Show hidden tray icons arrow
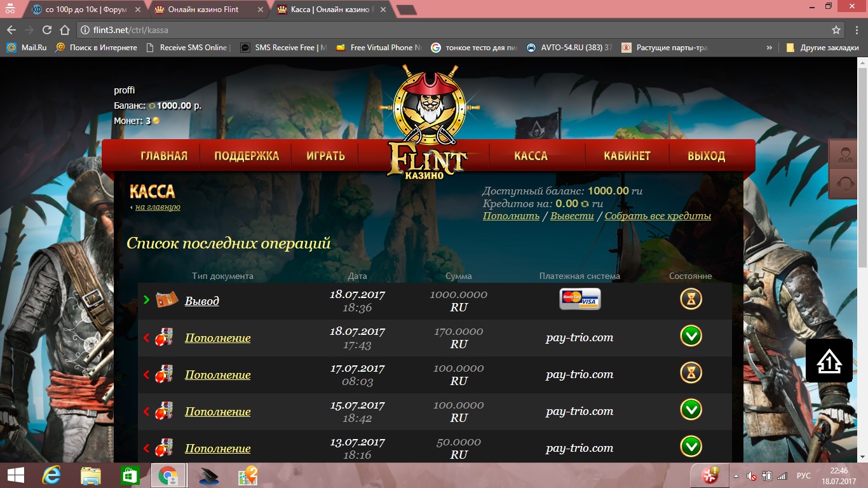 [736, 476]
